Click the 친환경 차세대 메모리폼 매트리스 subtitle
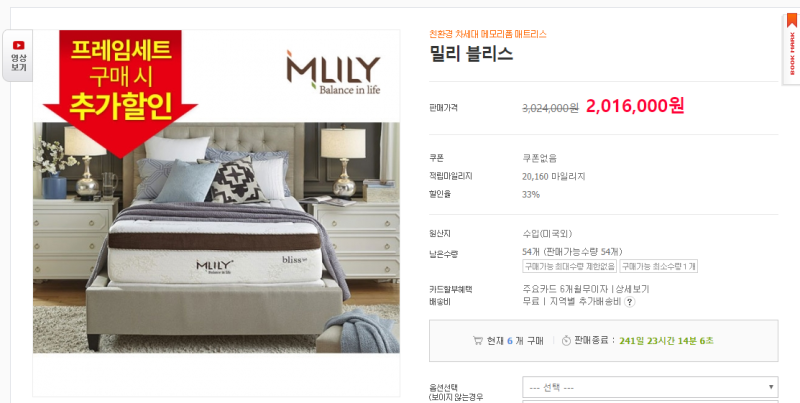 488,34
